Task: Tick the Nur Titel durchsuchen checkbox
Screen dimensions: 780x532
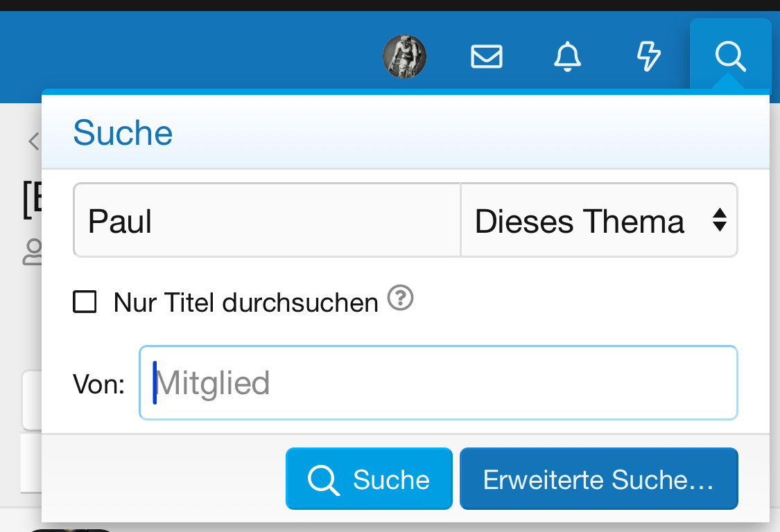Action: [85, 303]
